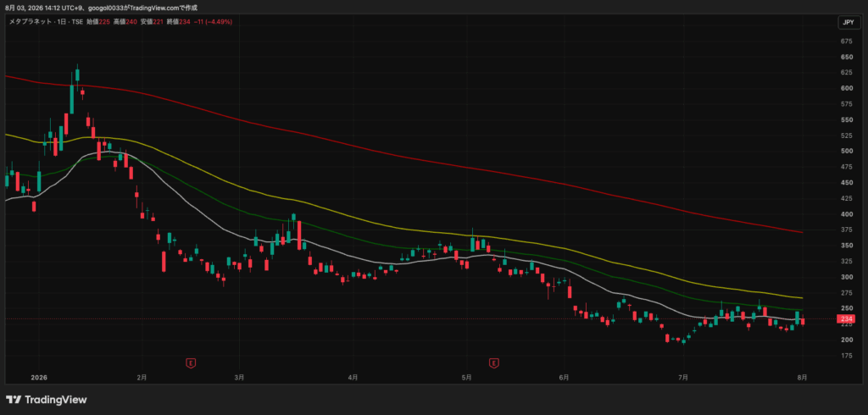Click the 2月 label on time axis
Screen dimensions: 868x415
[142, 378]
